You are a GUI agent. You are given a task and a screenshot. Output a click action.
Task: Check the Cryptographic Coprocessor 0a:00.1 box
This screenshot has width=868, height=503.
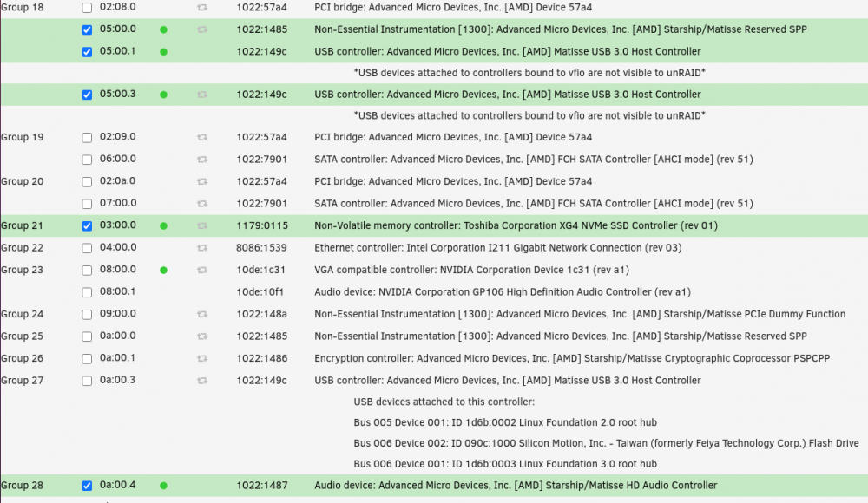[87, 358]
